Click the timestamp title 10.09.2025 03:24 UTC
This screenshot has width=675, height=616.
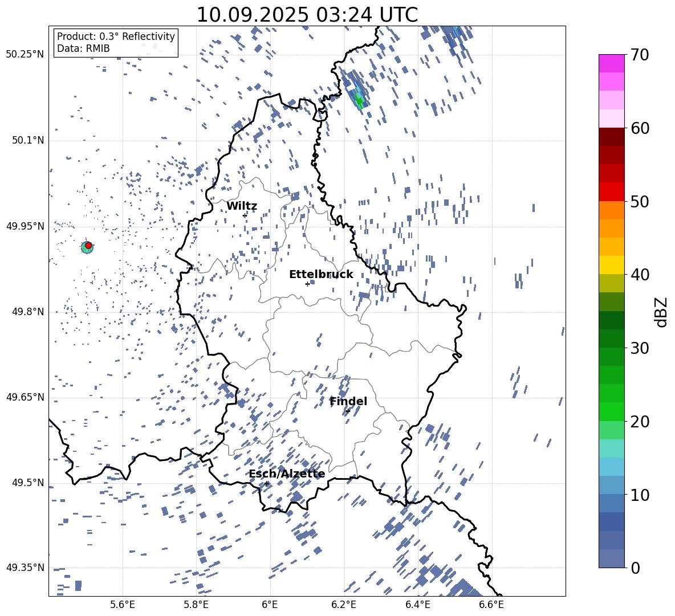click(307, 15)
